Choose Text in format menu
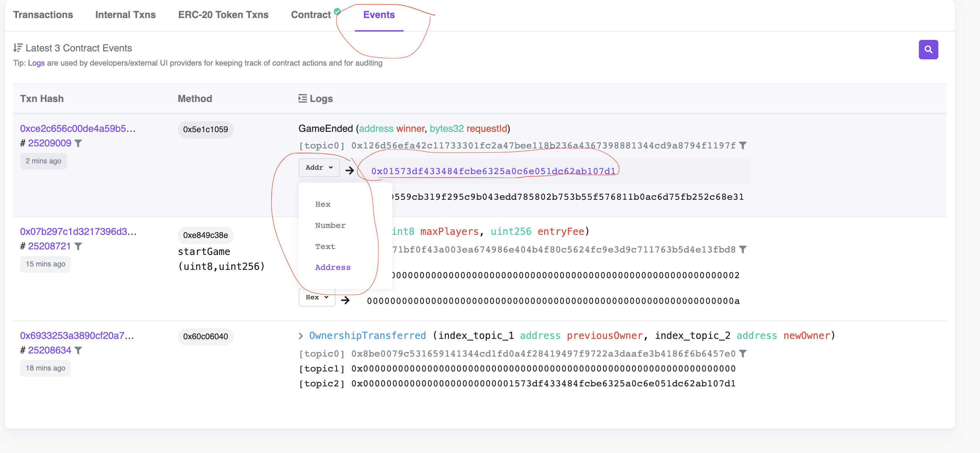980x453 pixels. [325, 247]
